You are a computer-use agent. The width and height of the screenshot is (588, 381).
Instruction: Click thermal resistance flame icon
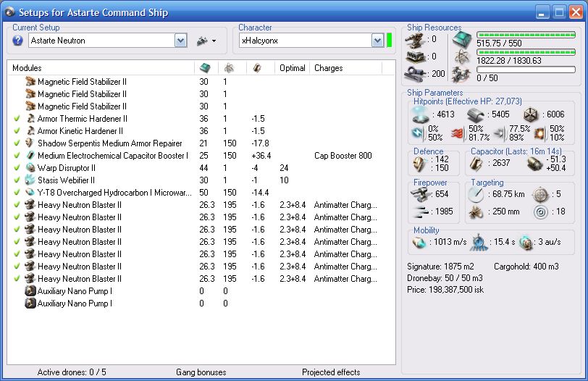[x=458, y=133]
